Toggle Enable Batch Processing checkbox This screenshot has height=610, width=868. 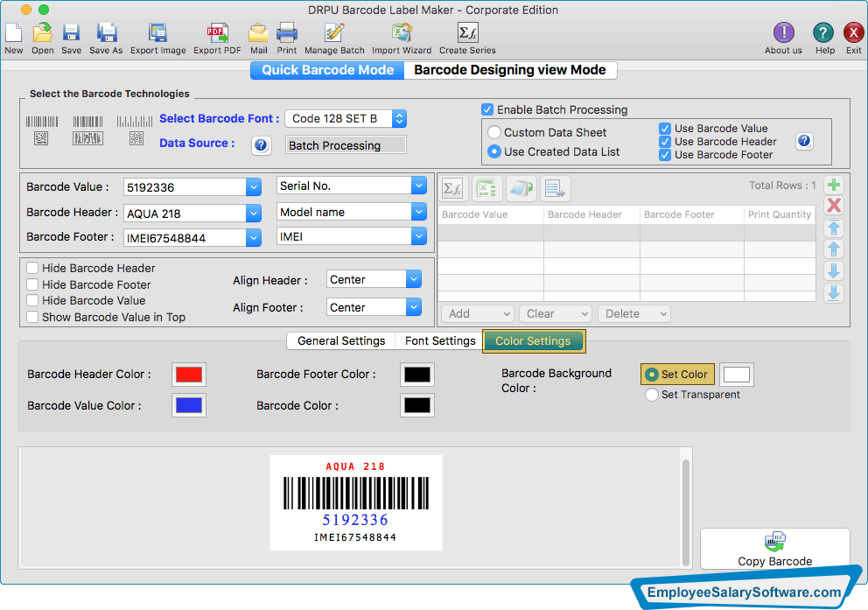487,109
